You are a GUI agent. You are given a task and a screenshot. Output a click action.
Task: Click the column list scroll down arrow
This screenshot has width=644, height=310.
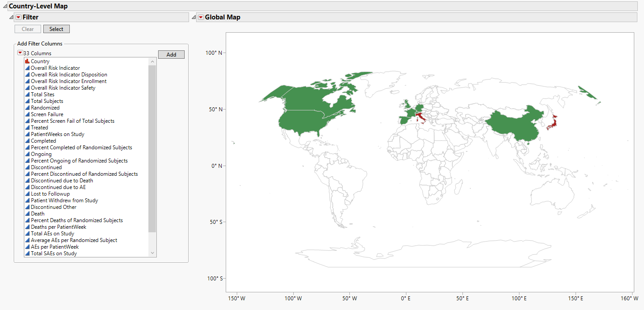pos(152,253)
